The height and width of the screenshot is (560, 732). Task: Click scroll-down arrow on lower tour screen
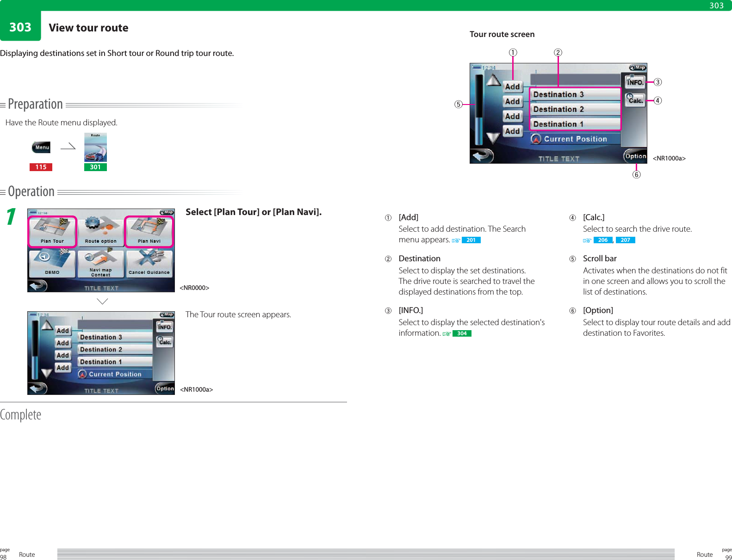coord(47,373)
